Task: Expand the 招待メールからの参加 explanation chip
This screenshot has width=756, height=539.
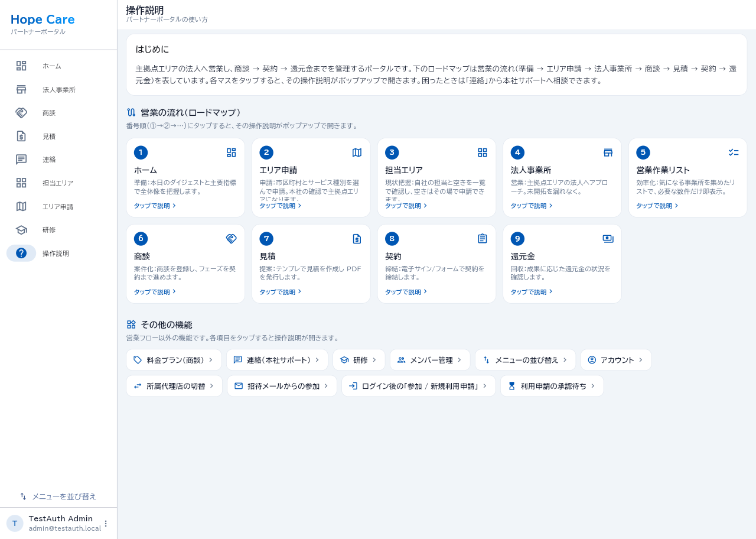Action: coord(282,386)
